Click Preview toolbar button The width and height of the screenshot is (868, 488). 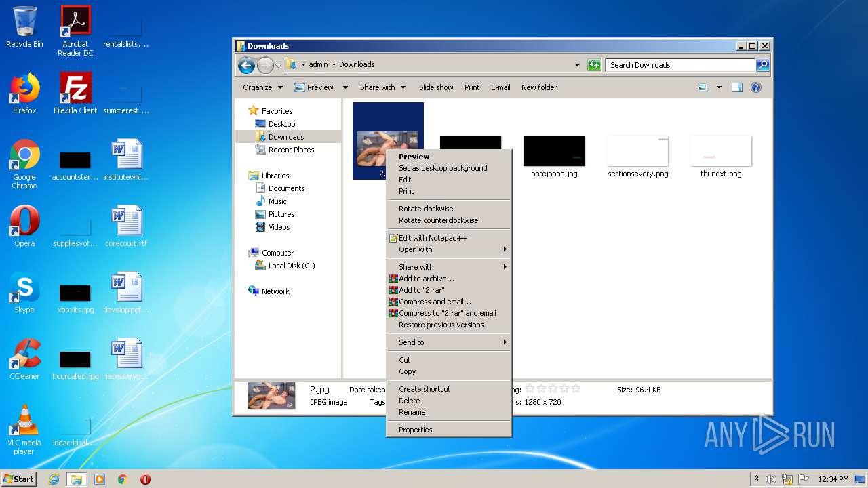(315, 87)
